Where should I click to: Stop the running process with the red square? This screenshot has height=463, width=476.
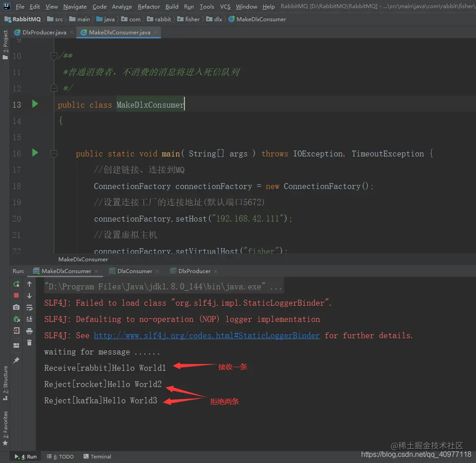click(x=16, y=295)
